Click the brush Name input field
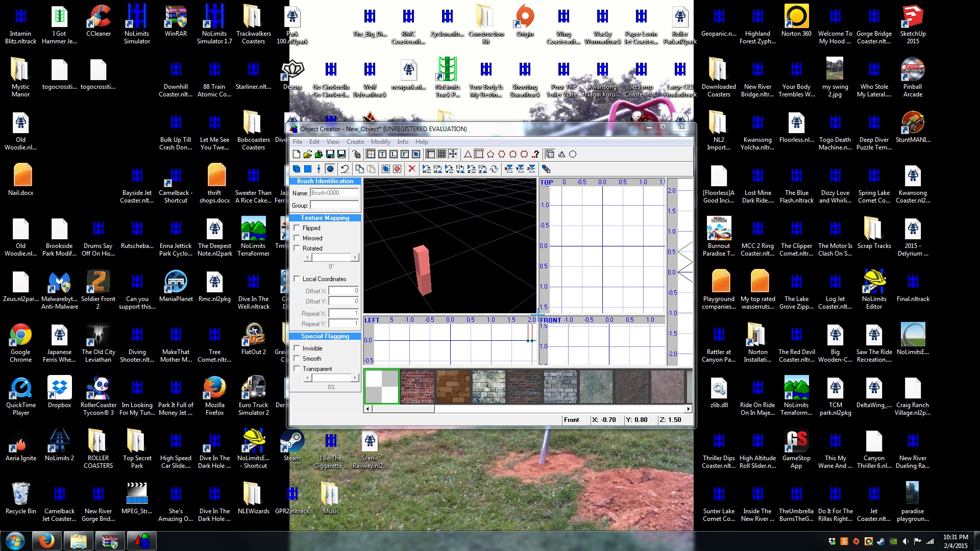The width and height of the screenshot is (980, 551). click(334, 193)
